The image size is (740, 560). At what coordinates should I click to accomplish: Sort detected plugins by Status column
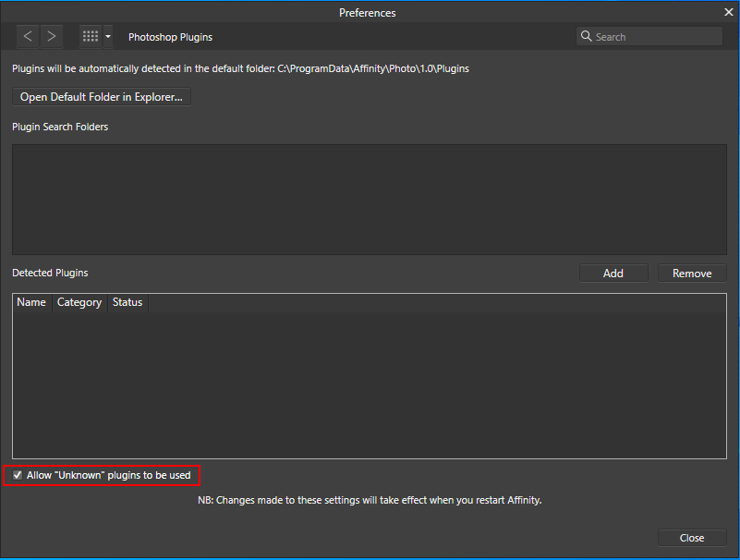[x=127, y=302]
